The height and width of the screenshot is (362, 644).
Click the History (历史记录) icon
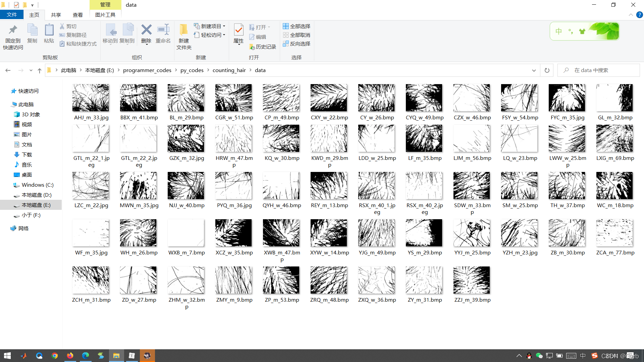263,47
